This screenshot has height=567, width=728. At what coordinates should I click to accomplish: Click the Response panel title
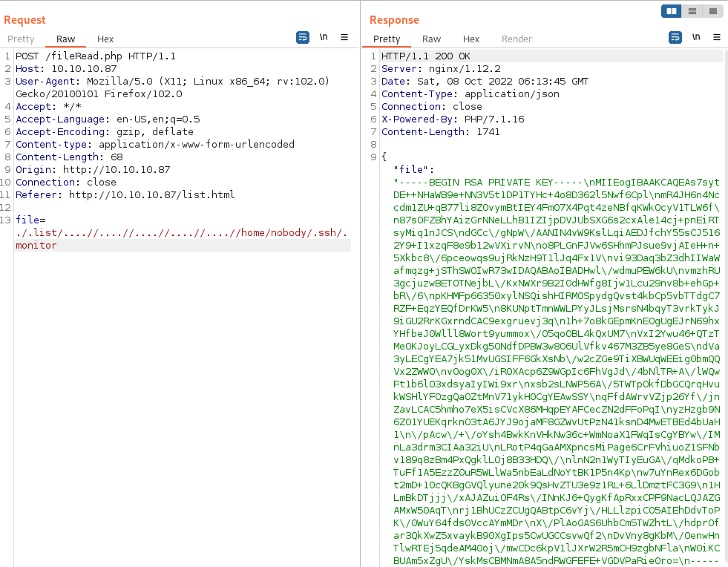click(394, 20)
